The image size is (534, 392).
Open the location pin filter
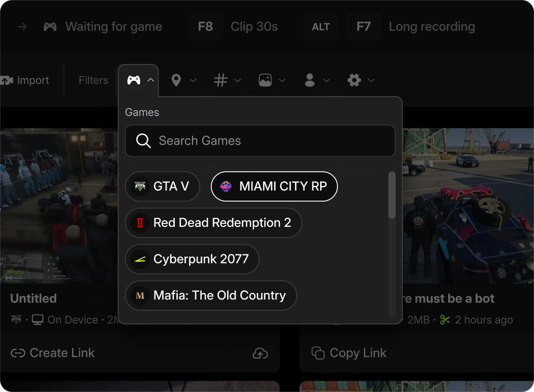pos(176,80)
